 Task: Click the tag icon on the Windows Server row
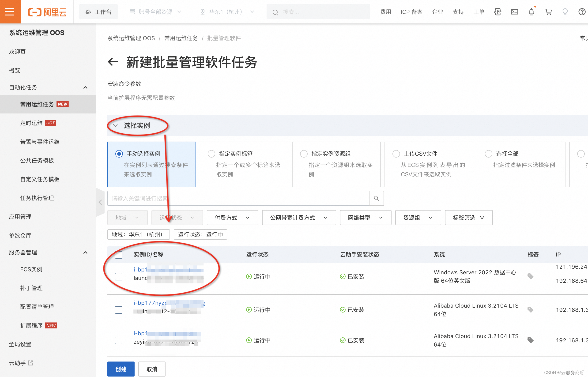tap(531, 276)
